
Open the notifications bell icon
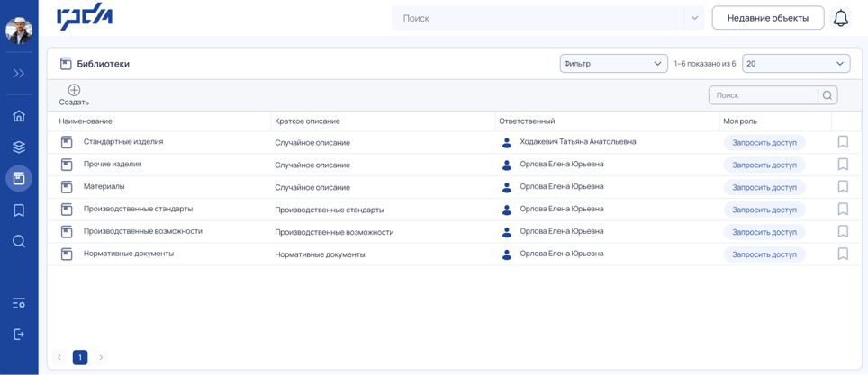pos(841,18)
